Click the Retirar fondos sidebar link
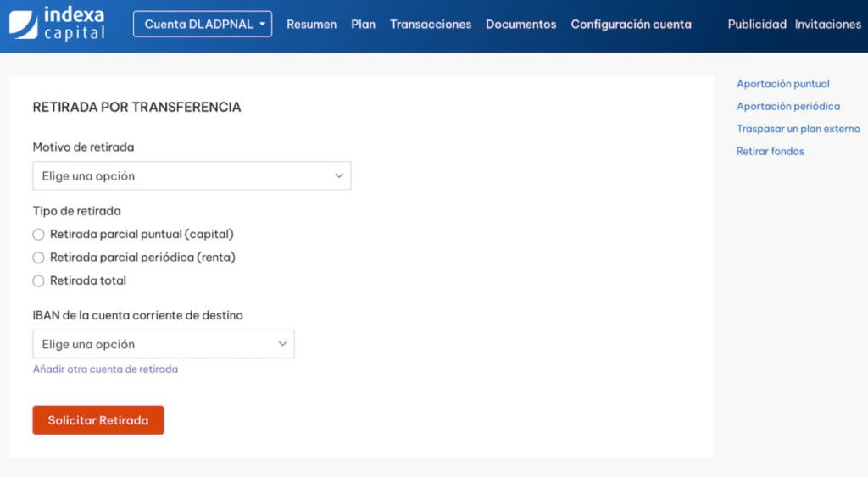 [770, 151]
